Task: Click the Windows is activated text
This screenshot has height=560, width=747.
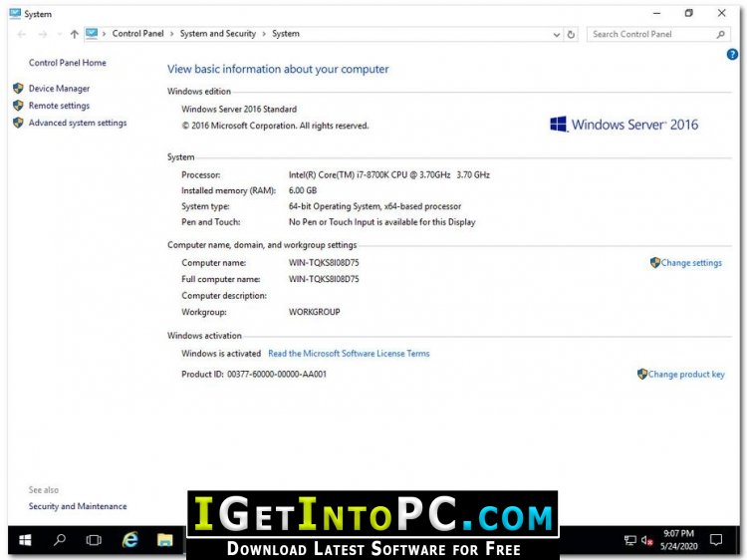Action: coord(221,353)
